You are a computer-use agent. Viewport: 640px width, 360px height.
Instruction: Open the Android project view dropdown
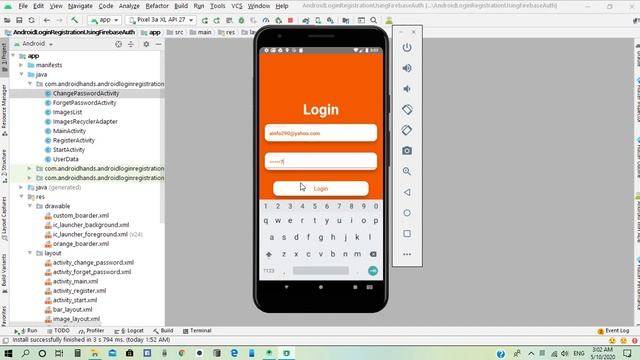34,44
